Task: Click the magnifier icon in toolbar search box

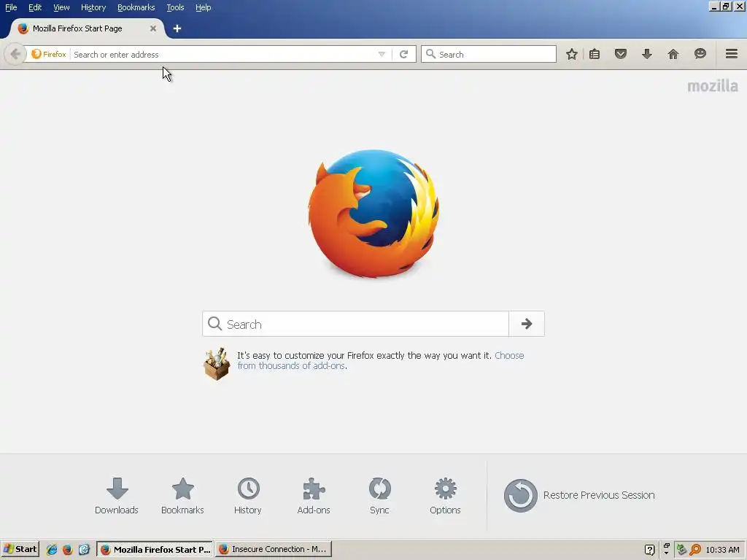Action: pyautogui.click(x=430, y=54)
